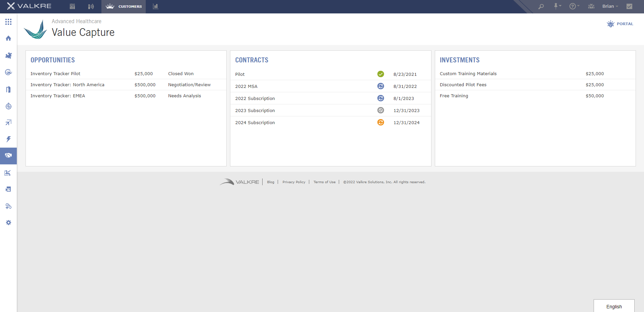Screen dimensions: 644x312
Task: Open the chart checklist sidebar icon
Action: coord(8,173)
